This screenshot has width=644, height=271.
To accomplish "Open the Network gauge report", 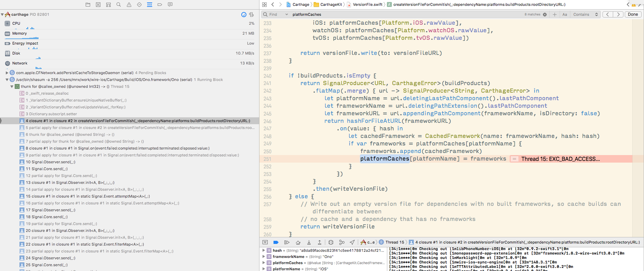I will click(130, 64).
